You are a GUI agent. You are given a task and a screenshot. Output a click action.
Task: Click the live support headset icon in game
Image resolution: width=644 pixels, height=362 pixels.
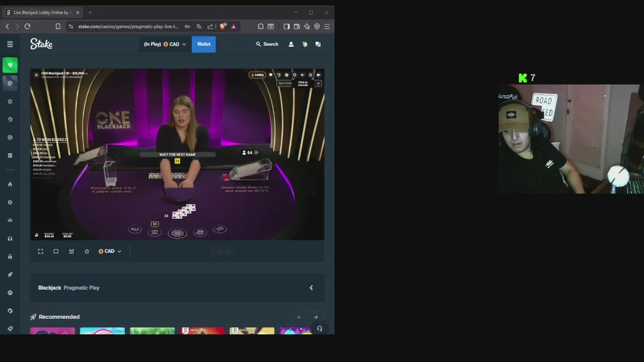pyautogui.click(x=295, y=75)
